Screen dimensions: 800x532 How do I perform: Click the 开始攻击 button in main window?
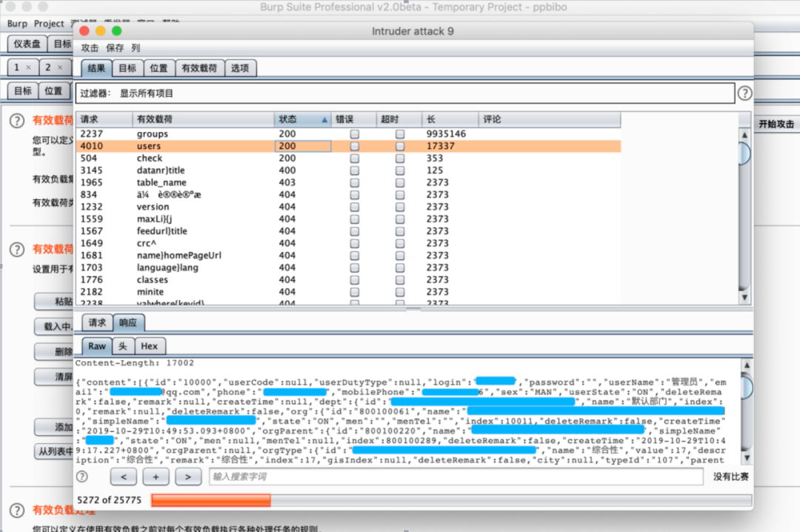pyautogui.click(x=776, y=124)
